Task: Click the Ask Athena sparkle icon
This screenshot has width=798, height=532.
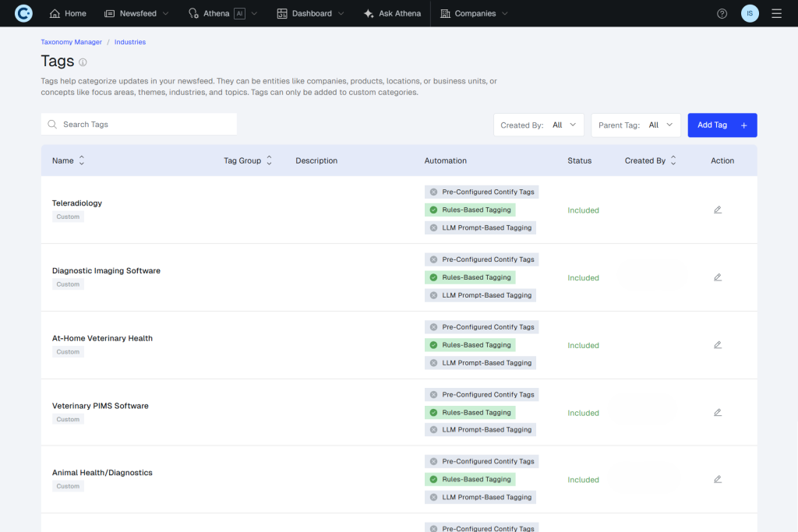Action: click(x=368, y=12)
